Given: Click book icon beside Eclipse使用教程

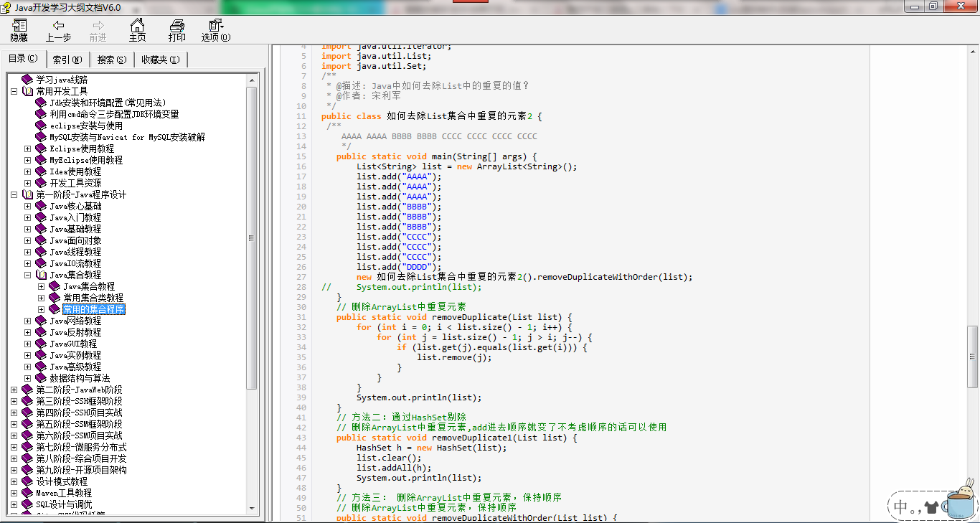Looking at the screenshot, I should click(x=41, y=149).
